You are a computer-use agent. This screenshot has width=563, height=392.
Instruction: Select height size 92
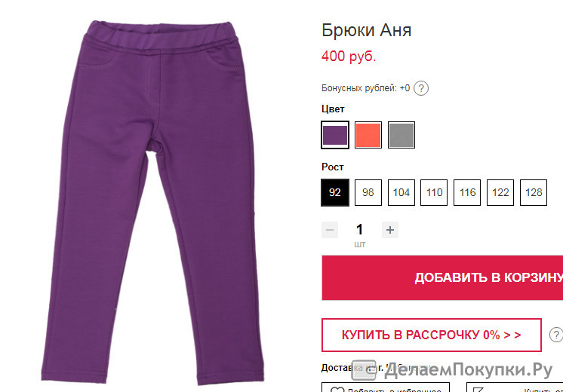coord(335,192)
